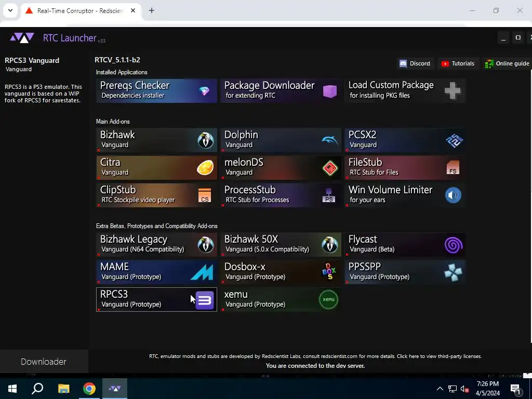
Task: Click the Bizhawk Legacy title text
Action: tap(134, 240)
